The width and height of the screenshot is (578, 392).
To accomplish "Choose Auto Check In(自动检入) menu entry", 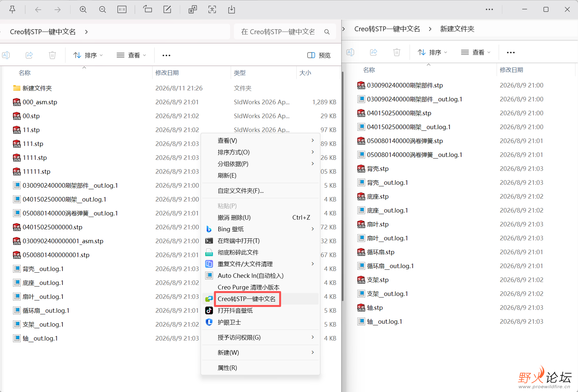I will pos(260,276).
